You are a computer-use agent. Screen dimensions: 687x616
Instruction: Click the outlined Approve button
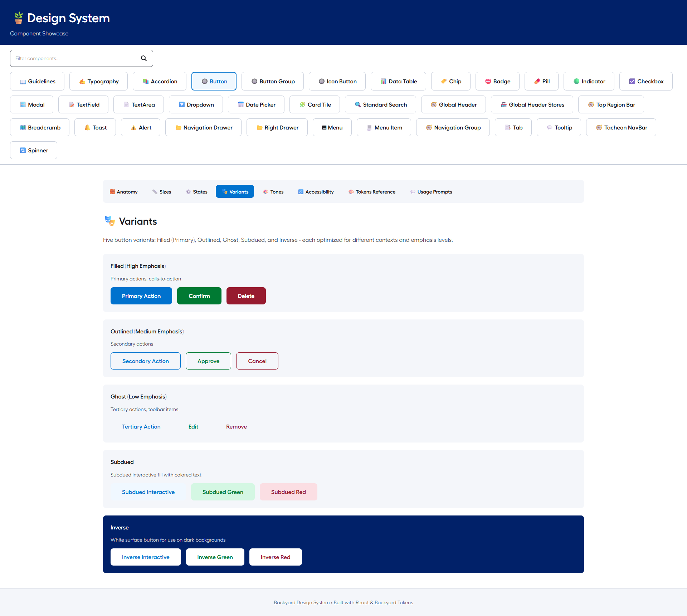[x=208, y=361]
